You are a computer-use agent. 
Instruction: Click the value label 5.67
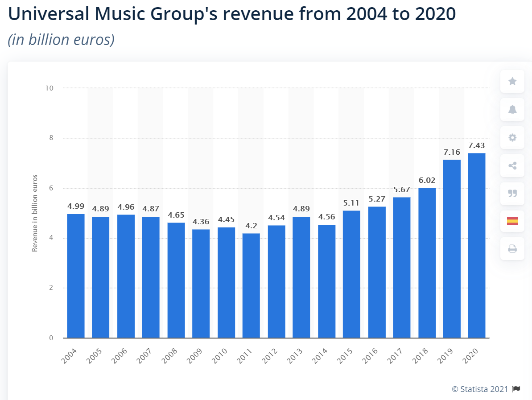(x=402, y=190)
